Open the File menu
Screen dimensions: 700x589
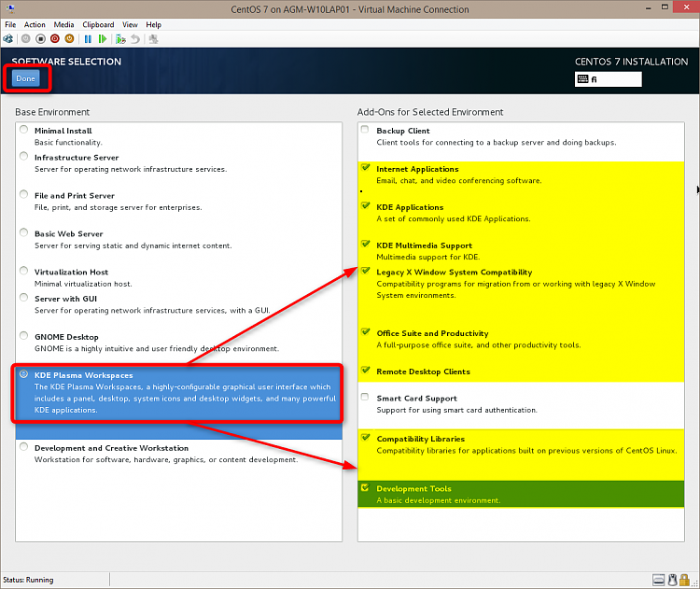coord(10,24)
